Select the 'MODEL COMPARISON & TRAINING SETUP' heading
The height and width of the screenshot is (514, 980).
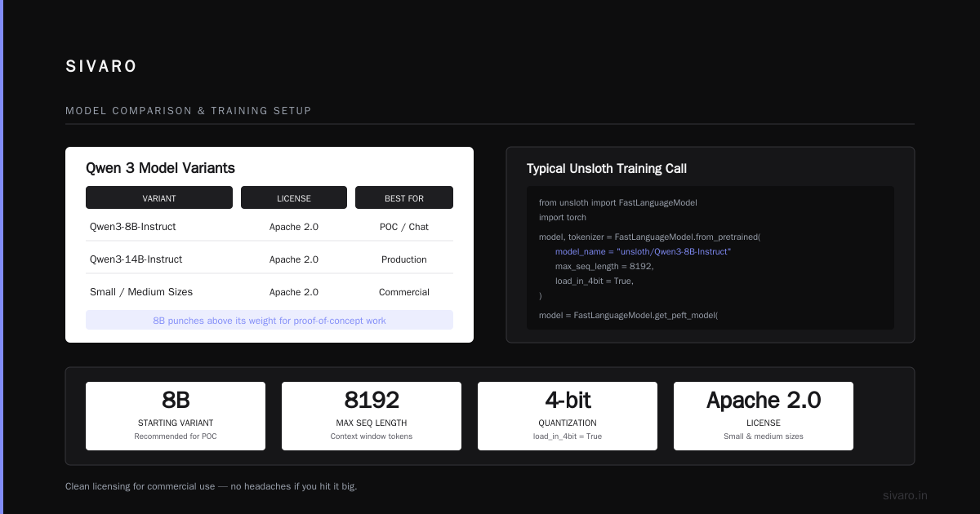tap(189, 111)
